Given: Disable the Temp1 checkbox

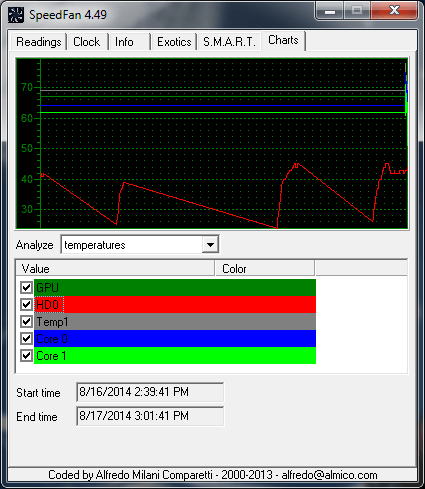Looking at the screenshot, I should pyautogui.click(x=26, y=322).
